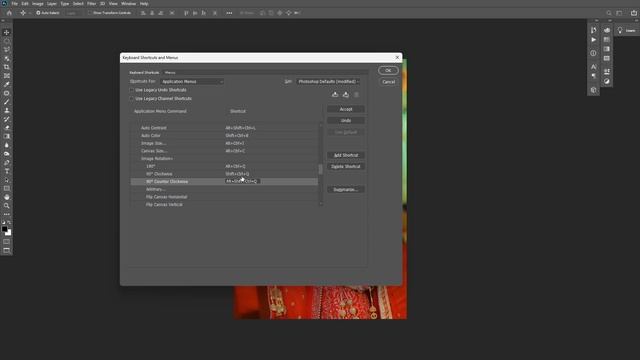This screenshot has height=360, width=640.
Task: Select the Horizontal Type tool
Action: (x=7, y=171)
